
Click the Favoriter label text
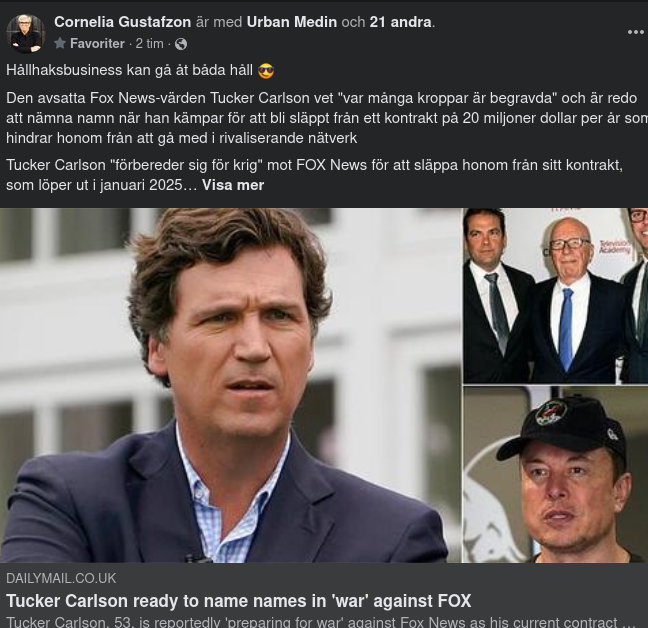tap(97, 44)
